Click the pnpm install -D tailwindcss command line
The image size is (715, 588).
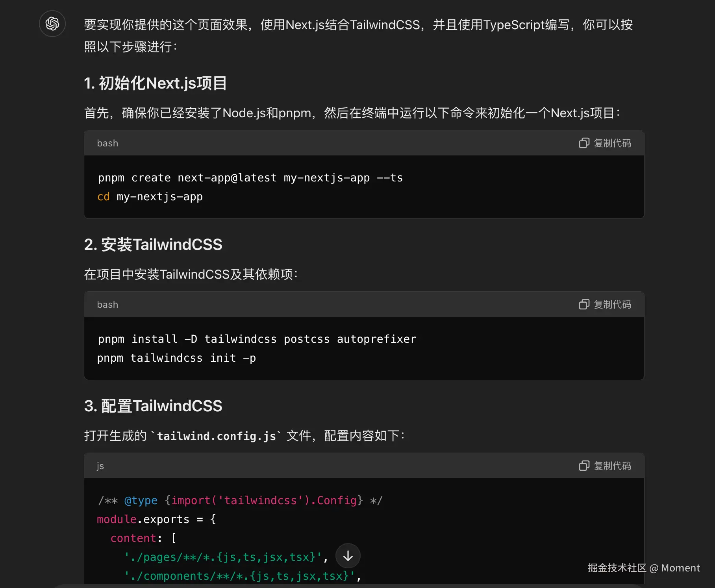(x=257, y=339)
